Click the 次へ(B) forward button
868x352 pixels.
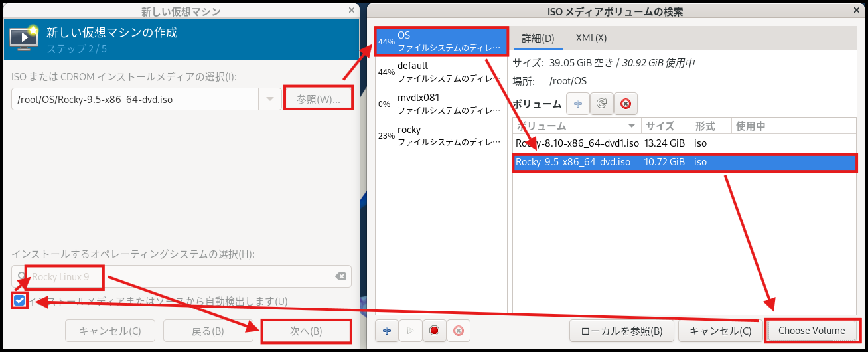(306, 331)
